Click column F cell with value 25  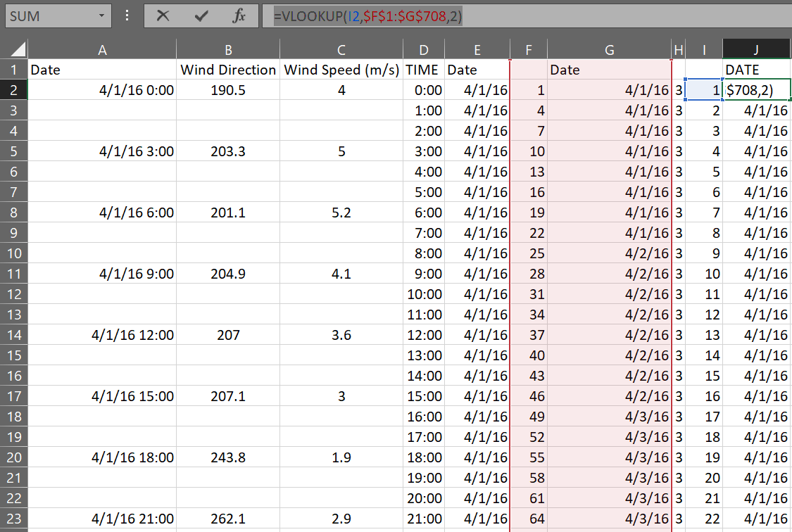coord(528,253)
